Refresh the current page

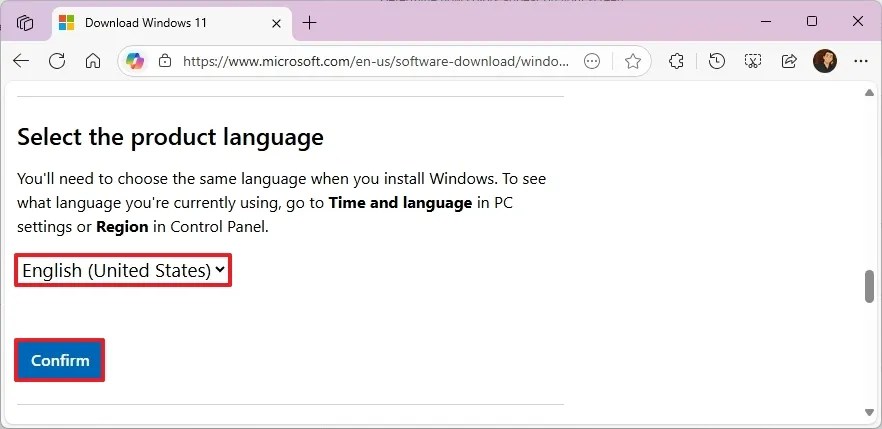[57, 61]
